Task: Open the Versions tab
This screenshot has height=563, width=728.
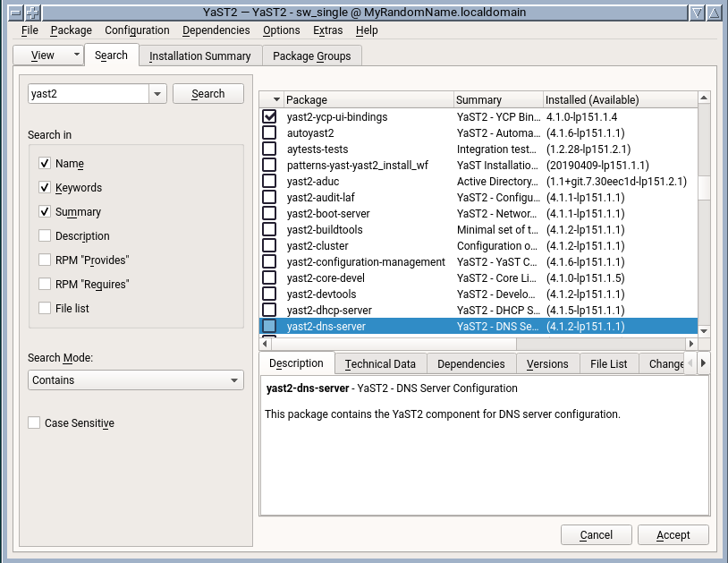Action: point(547,363)
